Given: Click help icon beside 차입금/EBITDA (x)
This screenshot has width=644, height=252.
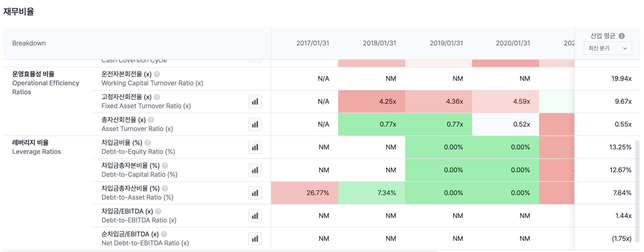Looking at the screenshot, I should [x=158, y=211].
